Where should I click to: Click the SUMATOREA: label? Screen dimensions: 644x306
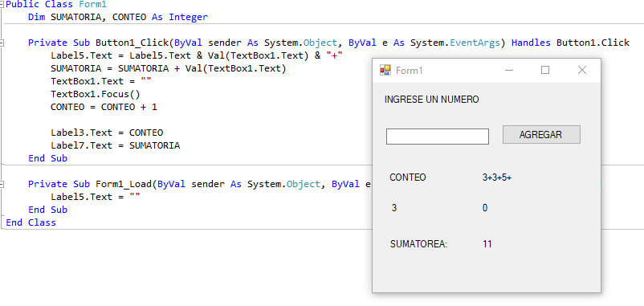click(x=418, y=244)
